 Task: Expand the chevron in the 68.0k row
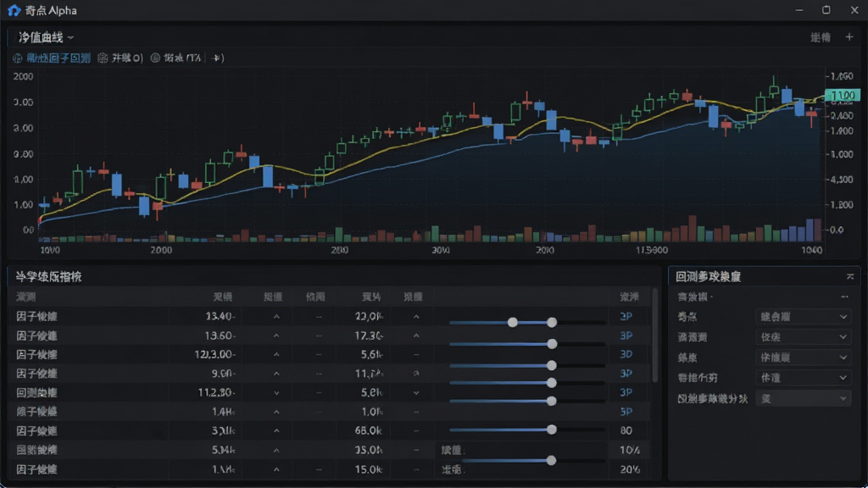[x=276, y=431]
